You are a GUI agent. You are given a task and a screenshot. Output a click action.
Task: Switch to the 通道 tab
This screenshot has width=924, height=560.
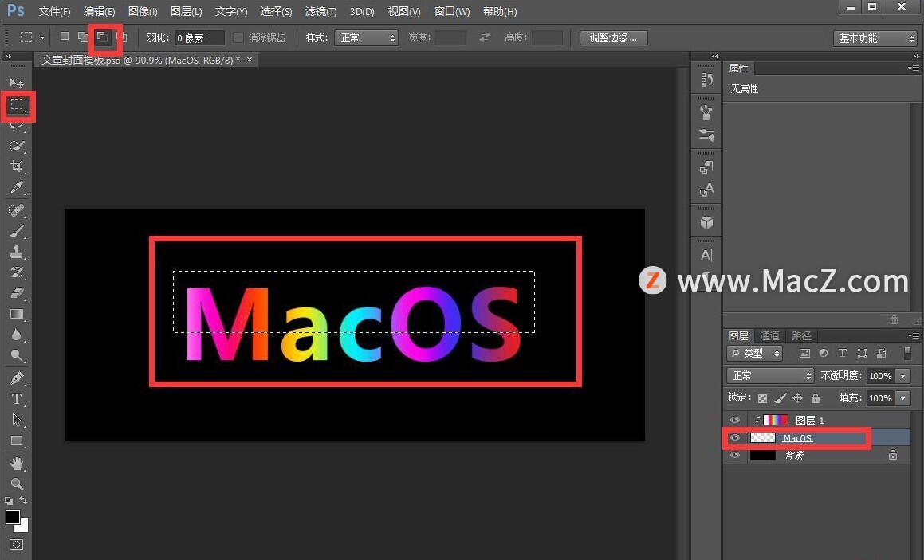point(769,335)
